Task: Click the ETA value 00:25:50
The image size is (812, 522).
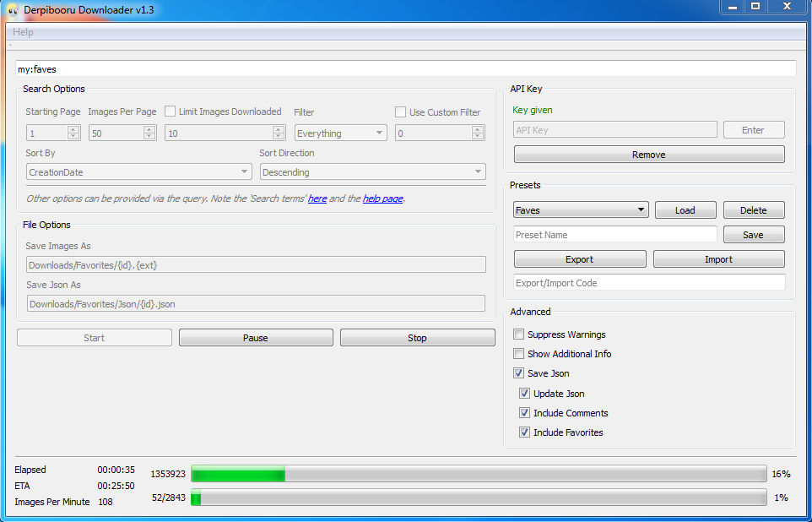Action: click(116, 486)
